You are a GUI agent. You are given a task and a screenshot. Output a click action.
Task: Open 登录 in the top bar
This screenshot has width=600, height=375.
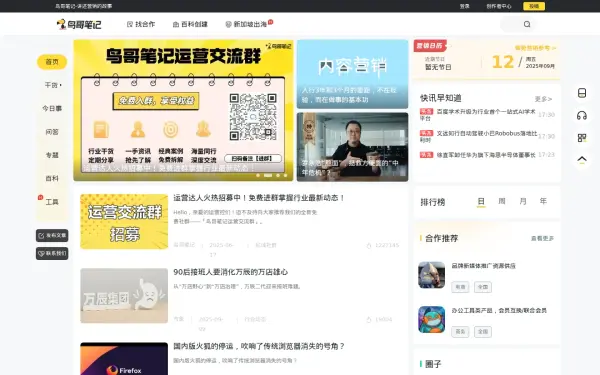click(465, 6)
